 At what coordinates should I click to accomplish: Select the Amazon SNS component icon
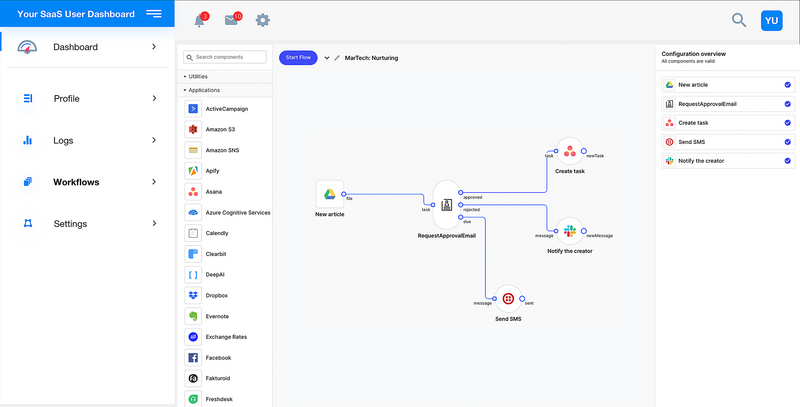tap(193, 150)
